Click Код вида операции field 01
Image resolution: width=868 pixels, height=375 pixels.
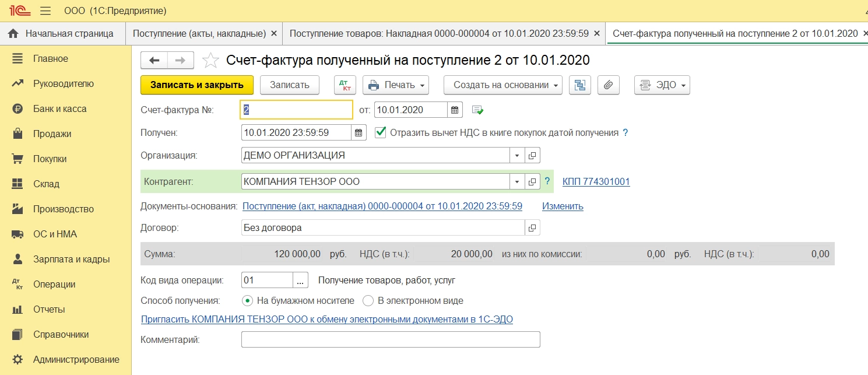click(x=267, y=280)
